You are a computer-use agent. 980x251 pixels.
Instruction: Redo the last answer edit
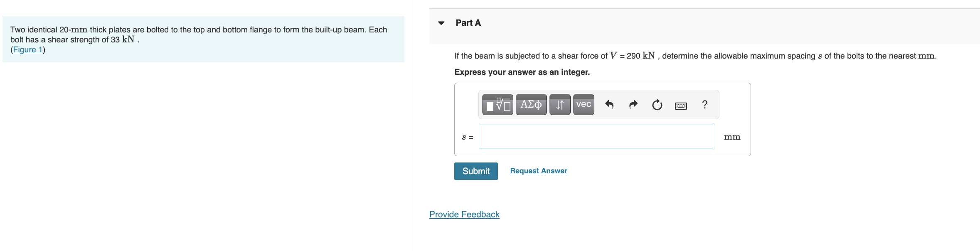(633, 104)
